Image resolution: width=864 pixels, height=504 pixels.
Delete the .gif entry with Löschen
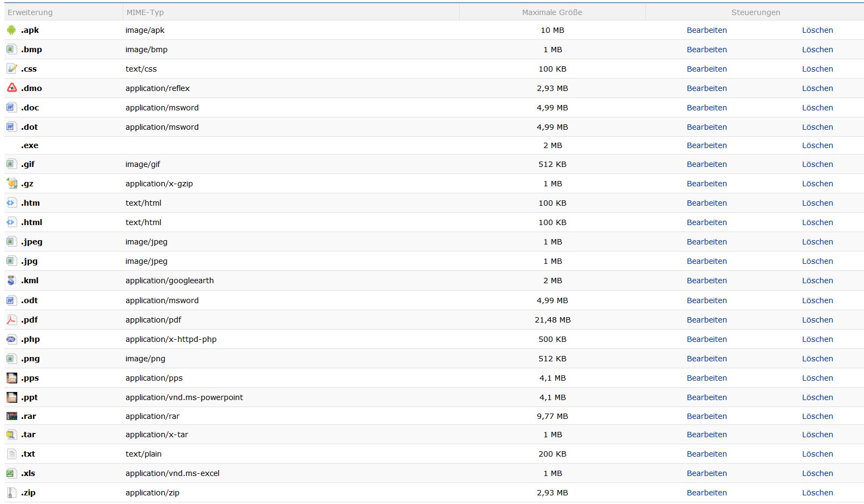(817, 164)
